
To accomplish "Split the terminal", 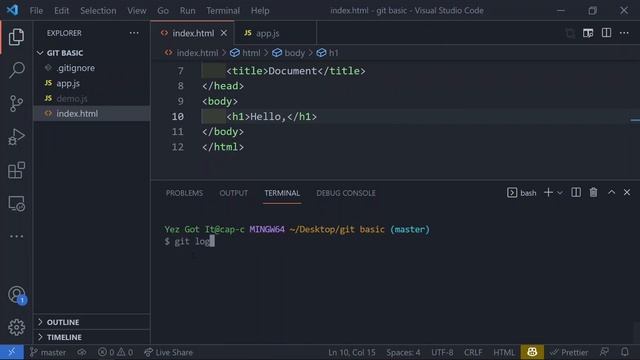I will [576, 193].
